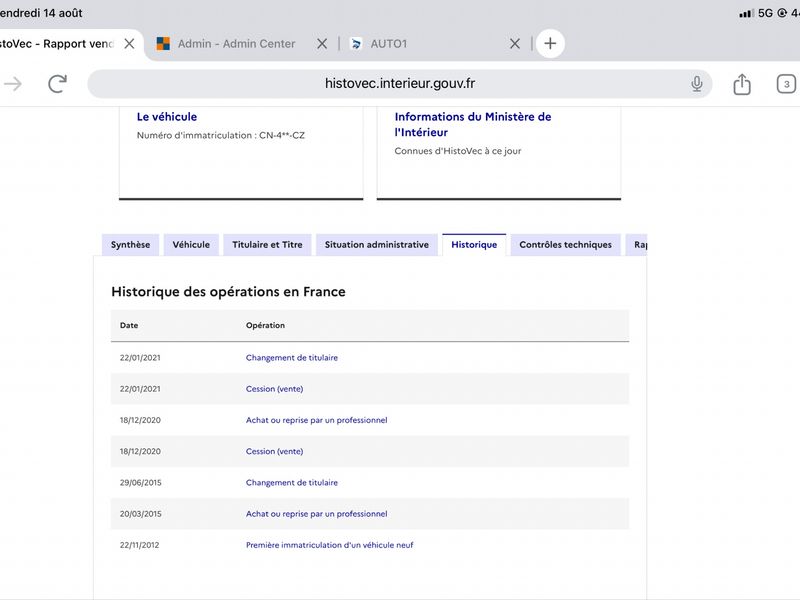Show the Contrôles techniques tab
The height and width of the screenshot is (600, 800).
pyautogui.click(x=565, y=245)
